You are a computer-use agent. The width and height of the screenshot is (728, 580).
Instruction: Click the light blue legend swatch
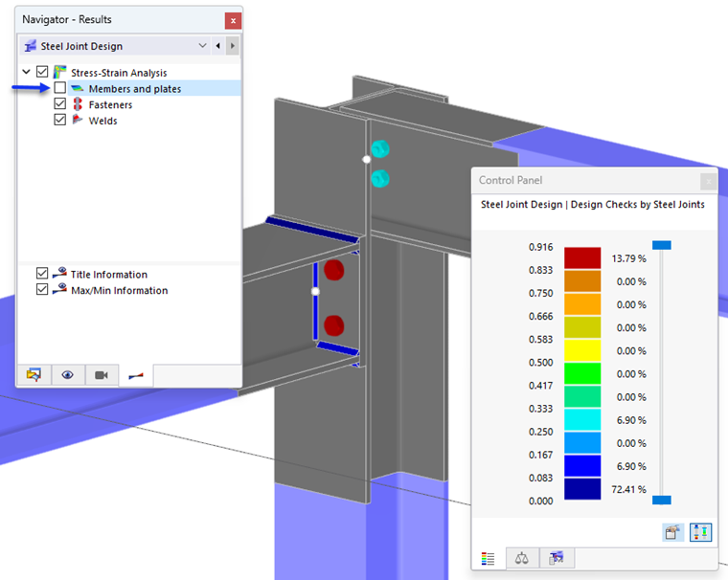pos(582,442)
